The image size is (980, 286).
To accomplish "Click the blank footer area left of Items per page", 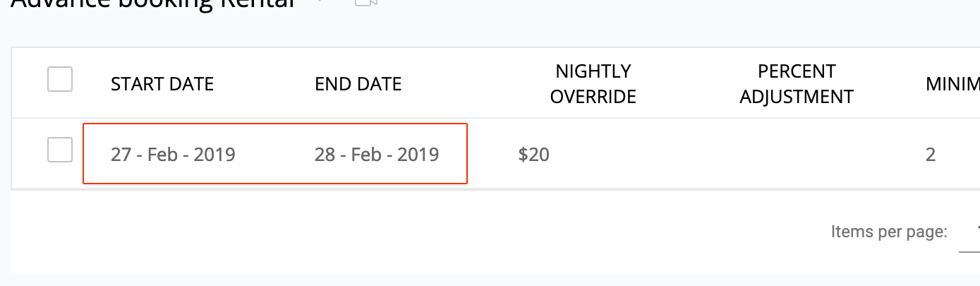I will click(416, 232).
